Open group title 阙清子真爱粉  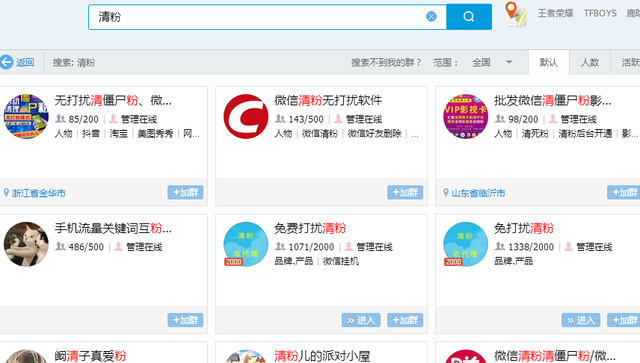click(91, 356)
